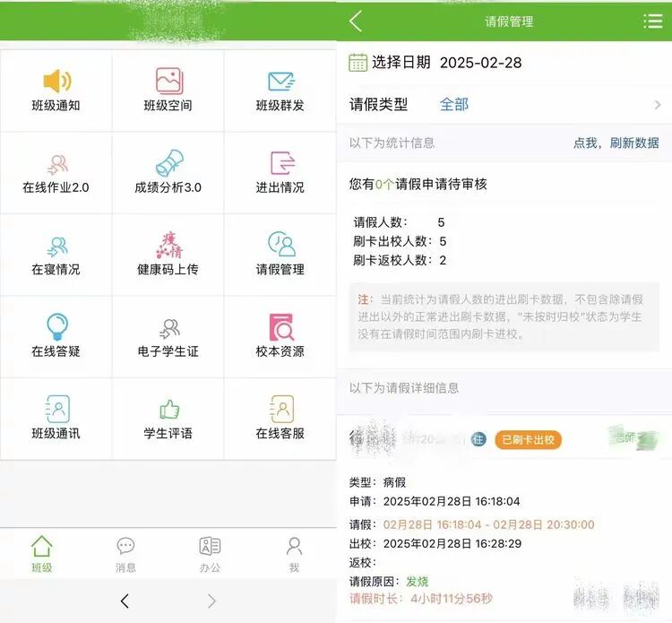Open 健康码上传 icon

[168, 245]
